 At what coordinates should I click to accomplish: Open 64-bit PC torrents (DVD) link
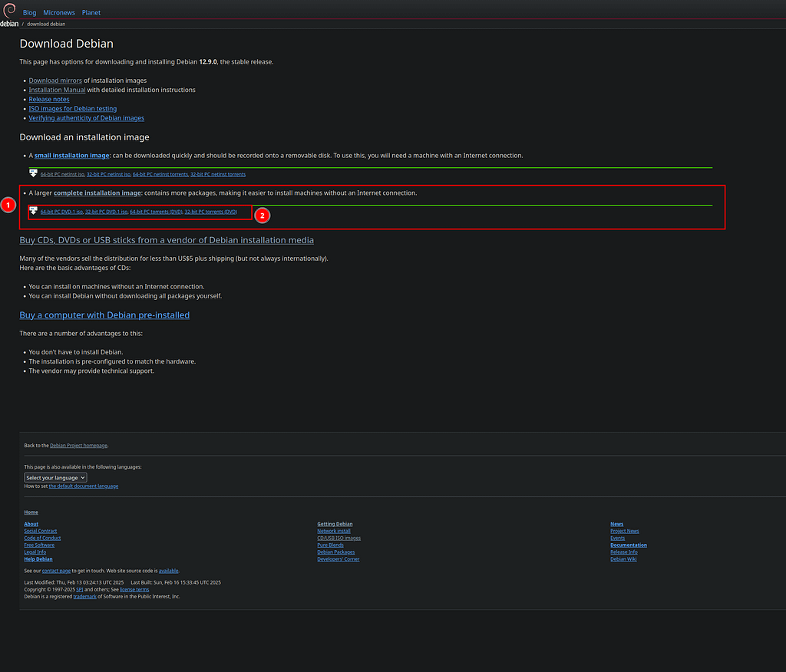click(156, 212)
